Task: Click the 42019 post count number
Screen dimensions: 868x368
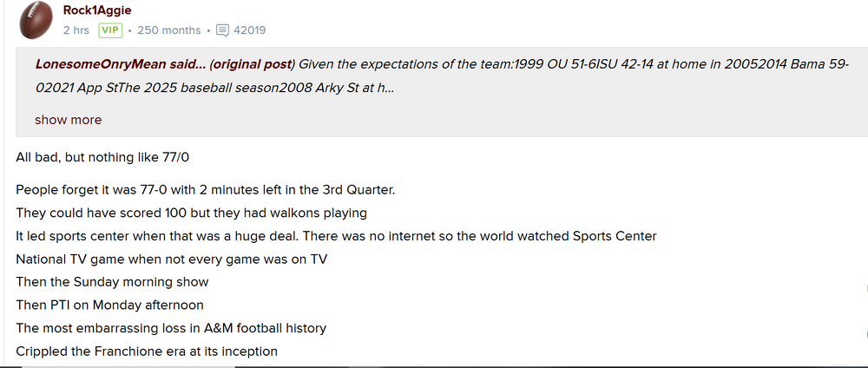Action: click(250, 30)
